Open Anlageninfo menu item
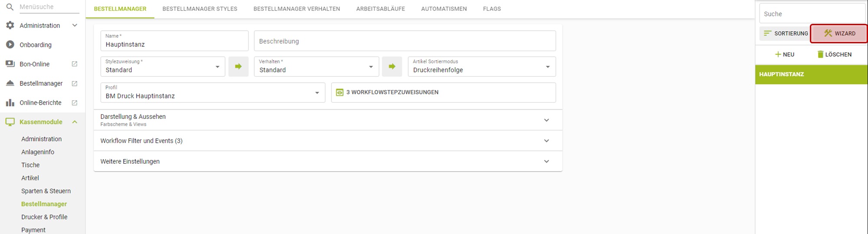Image resolution: width=868 pixels, height=234 pixels. (x=38, y=152)
